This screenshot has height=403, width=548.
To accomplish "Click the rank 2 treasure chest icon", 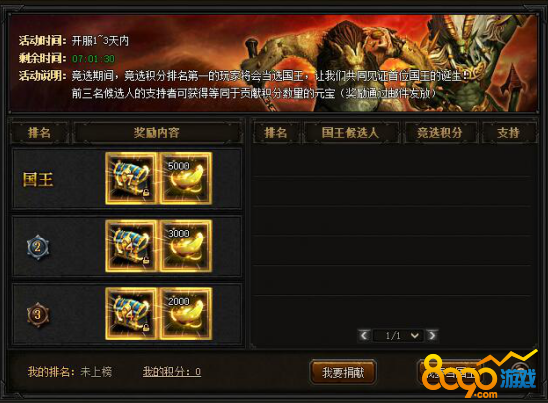I will (131, 246).
